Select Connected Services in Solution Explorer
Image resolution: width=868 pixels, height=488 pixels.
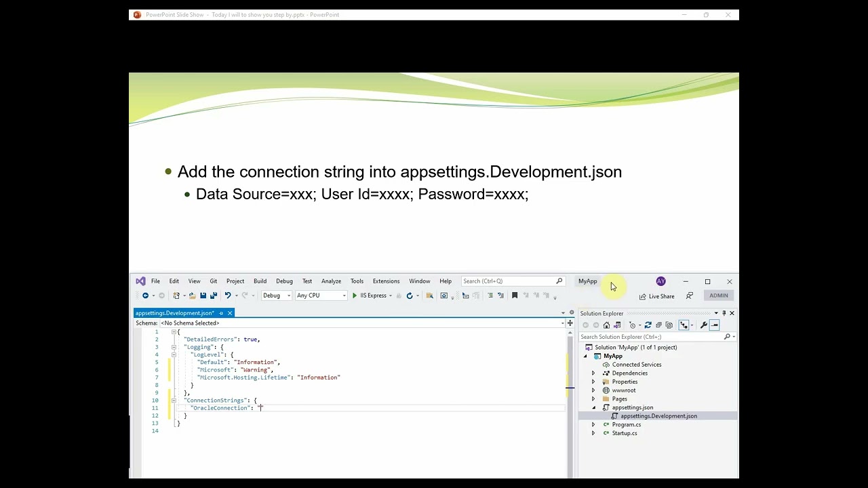tap(636, 365)
